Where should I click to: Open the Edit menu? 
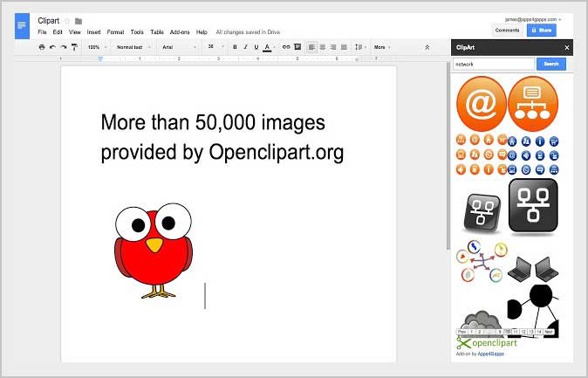(58, 32)
